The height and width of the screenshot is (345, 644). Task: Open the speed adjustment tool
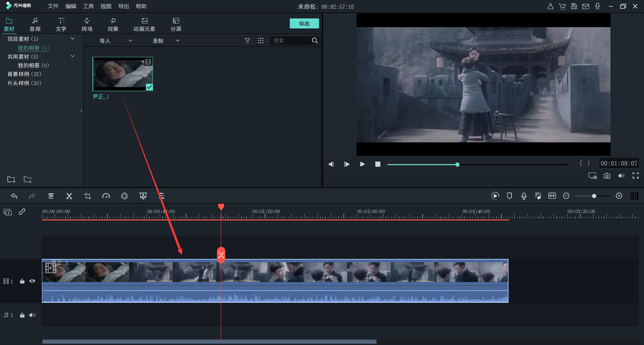[106, 196]
